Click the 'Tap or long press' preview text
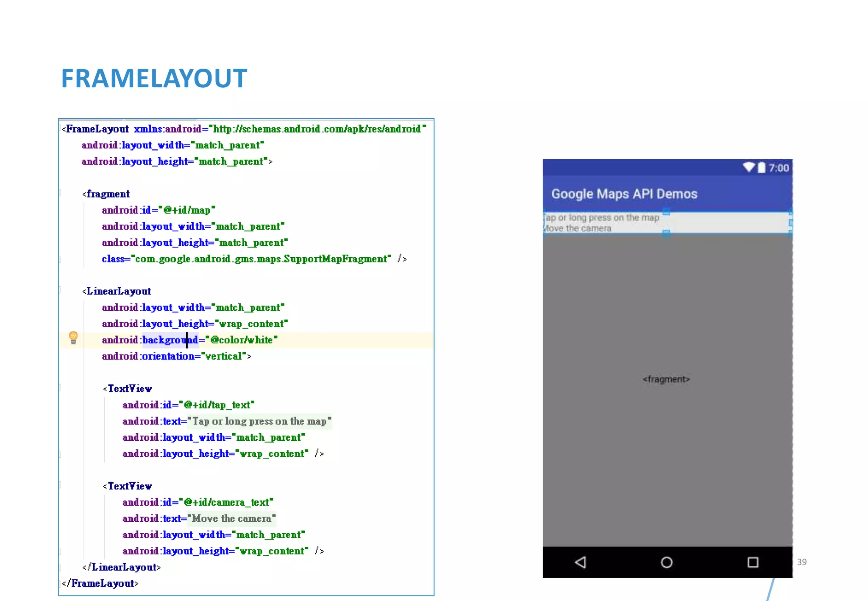Image resolution: width=868 pixels, height=601 pixels. coord(602,218)
